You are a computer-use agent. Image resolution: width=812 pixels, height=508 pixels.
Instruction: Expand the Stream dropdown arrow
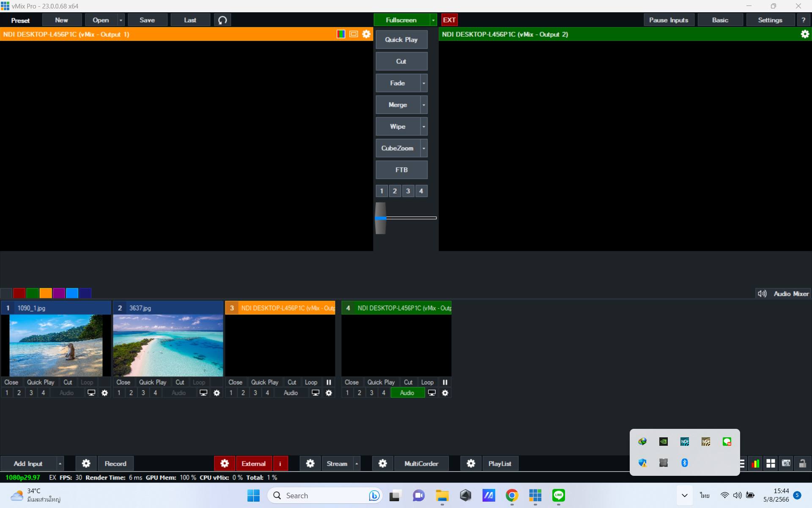[357, 464]
